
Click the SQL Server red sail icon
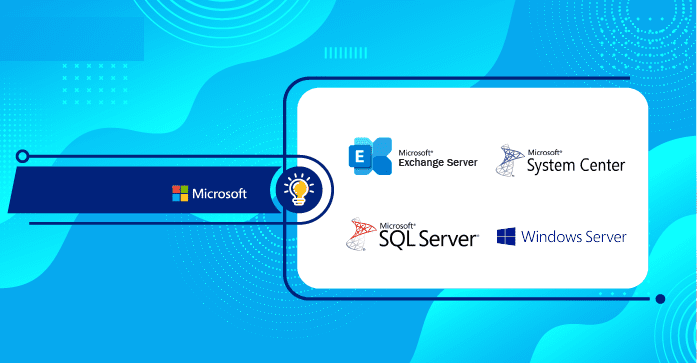361,234
